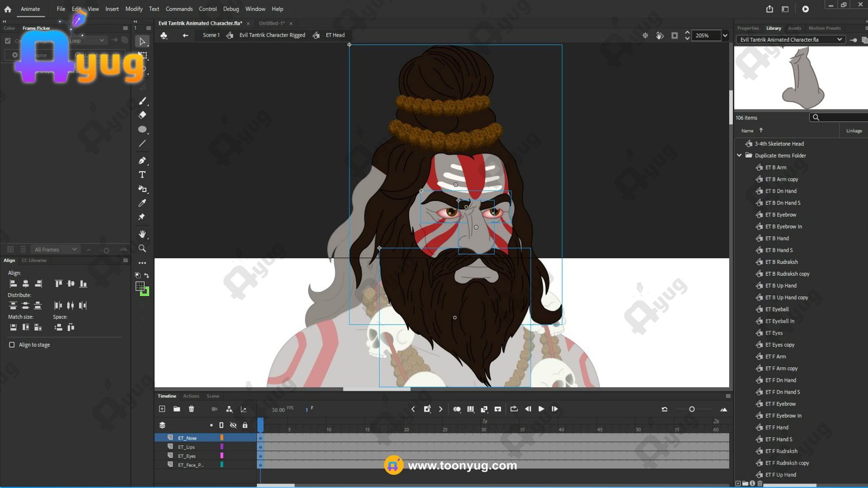Enable the Align to stage checkbox
868x488 pixels.
(12, 345)
